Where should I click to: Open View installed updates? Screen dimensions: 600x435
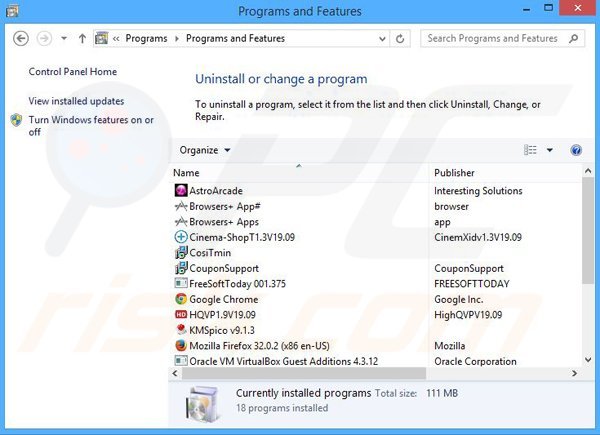[x=76, y=101]
